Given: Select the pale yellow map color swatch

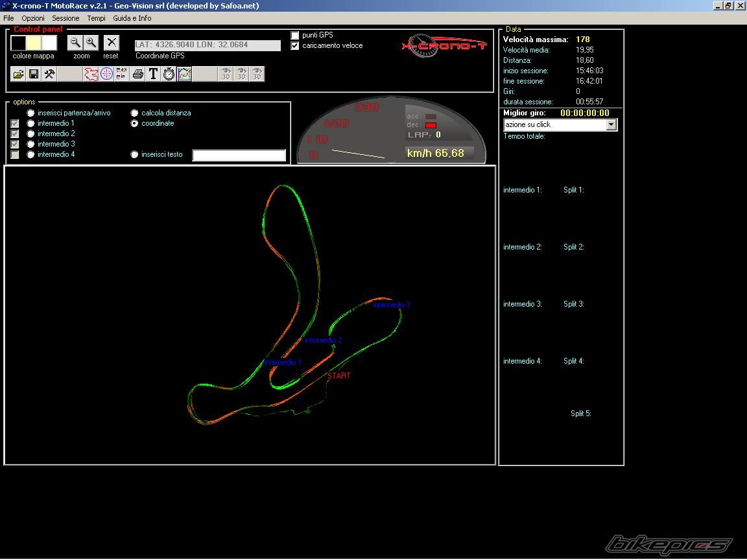Looking at the screenshot, I should 34,43.
